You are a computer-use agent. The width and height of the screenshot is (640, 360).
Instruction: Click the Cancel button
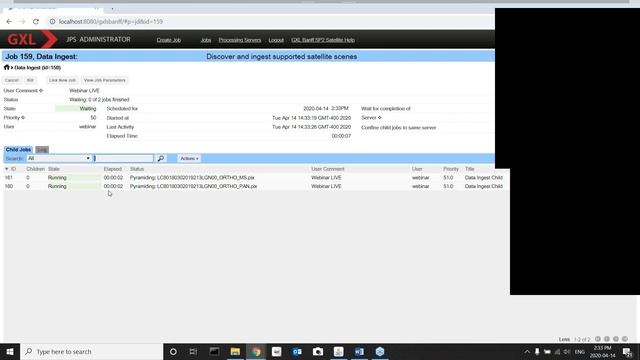coord(12,80)
